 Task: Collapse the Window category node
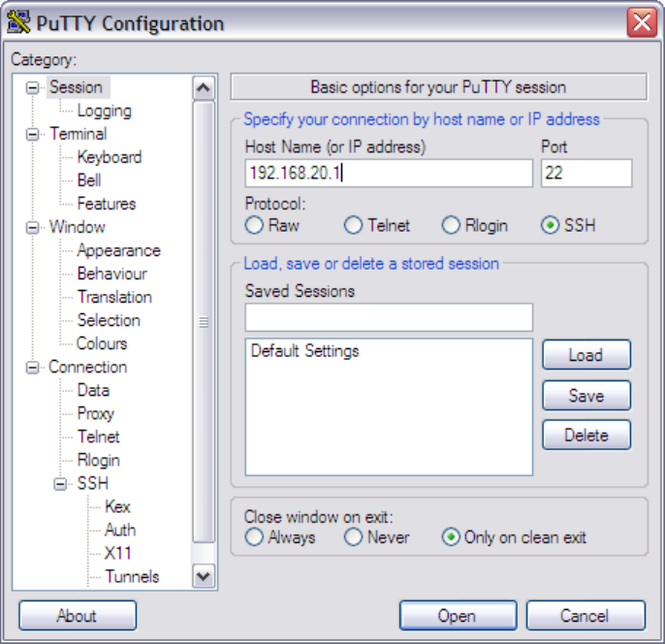[x=32, y=227]
